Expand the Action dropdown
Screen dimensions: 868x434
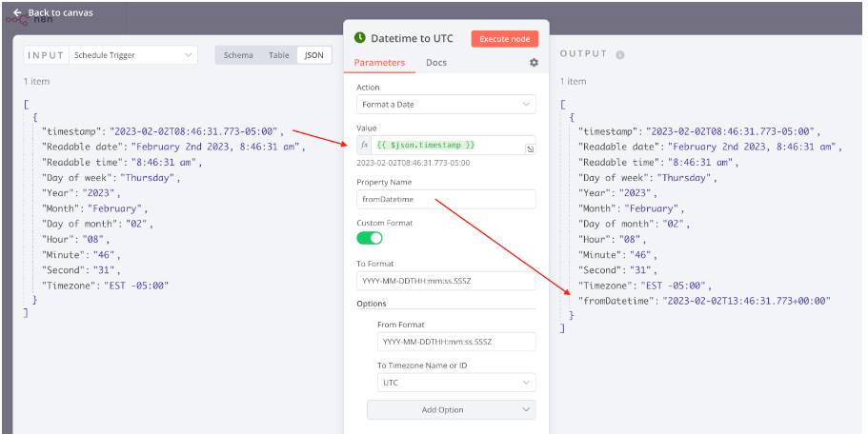click(446, 104)
